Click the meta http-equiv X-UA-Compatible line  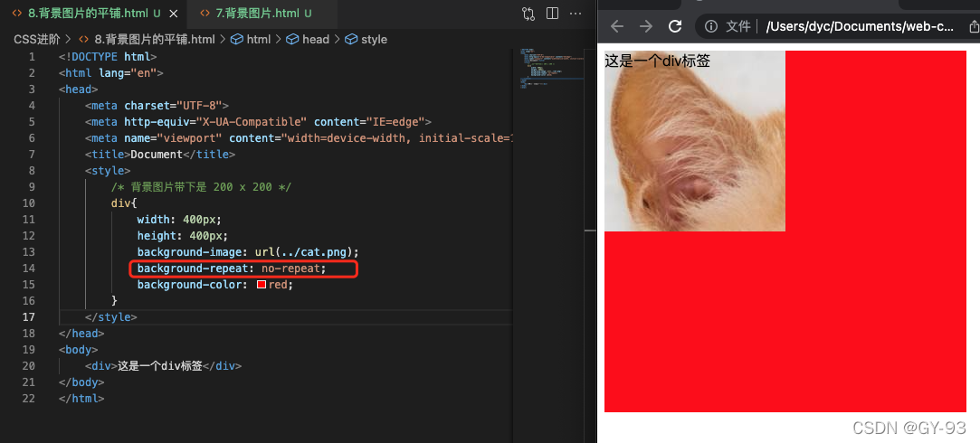(x=258, y=122)
